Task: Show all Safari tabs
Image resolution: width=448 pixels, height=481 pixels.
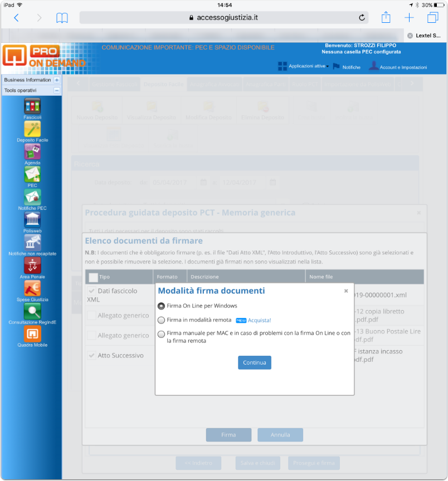Action: click(432, 17)
